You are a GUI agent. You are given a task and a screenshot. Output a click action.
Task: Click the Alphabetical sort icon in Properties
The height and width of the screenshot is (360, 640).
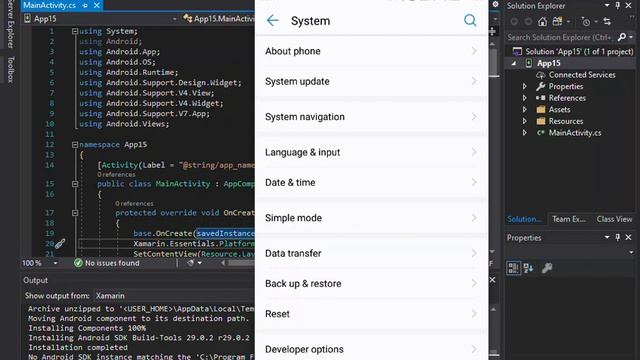coord(528,268)
